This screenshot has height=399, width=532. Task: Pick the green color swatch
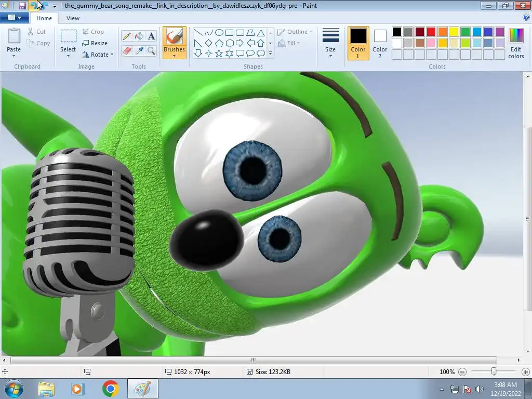(x=465, y=32)
